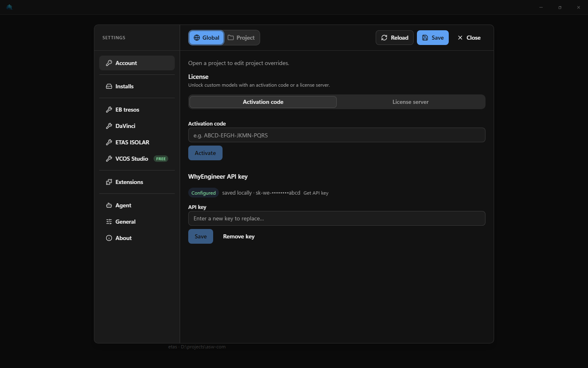Select the License server option
588x368 pixels.
[410, 102]
